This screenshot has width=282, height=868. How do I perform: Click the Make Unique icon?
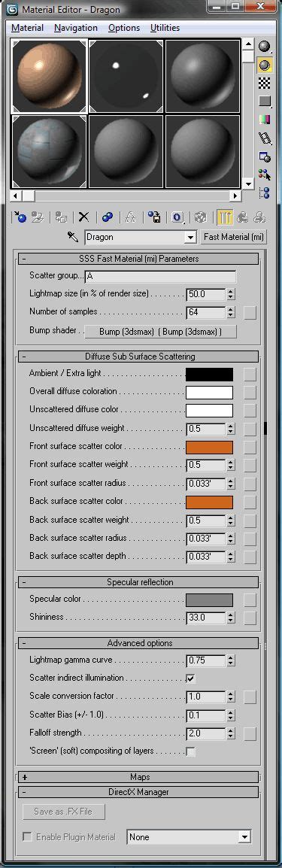click(x=132, y=217)
